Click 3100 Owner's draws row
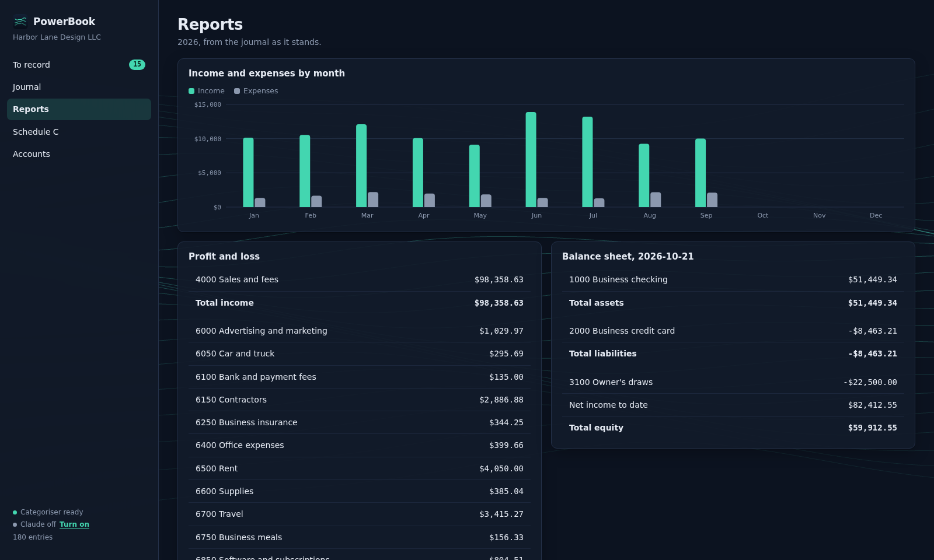Image resolution: width=934 pixels, height=560 pixels. click(x=733, y=382)
